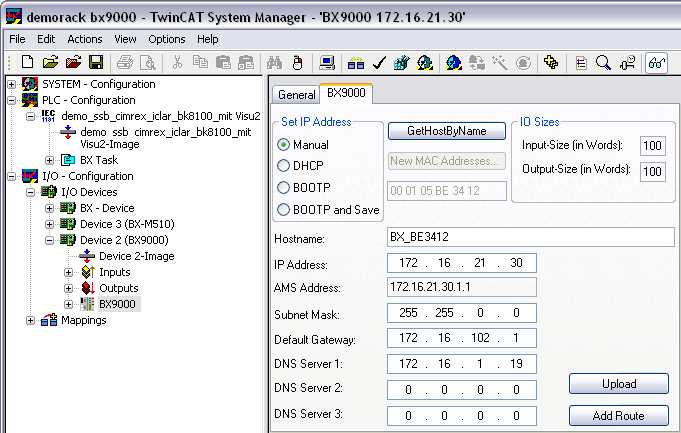
Task: Click the Hostname input field
Action: [x=530, y=237]
